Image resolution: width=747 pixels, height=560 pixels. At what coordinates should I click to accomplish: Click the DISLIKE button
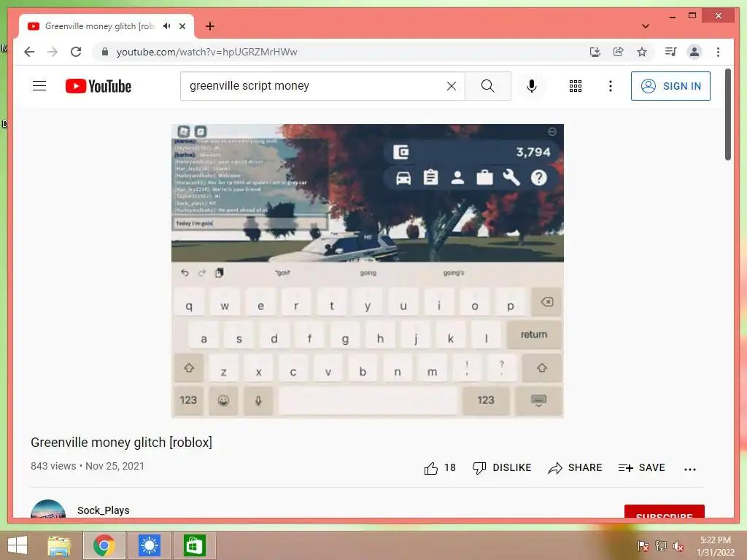502,467
